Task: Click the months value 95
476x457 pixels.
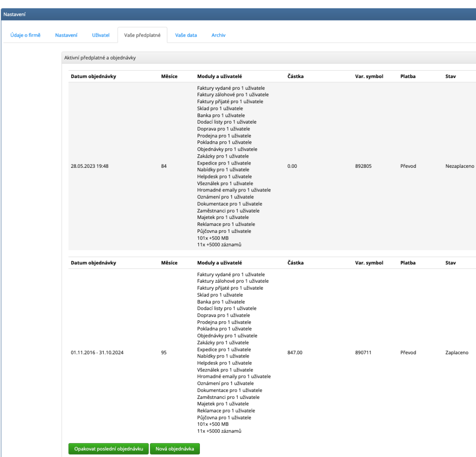Action: pos(164,353)
